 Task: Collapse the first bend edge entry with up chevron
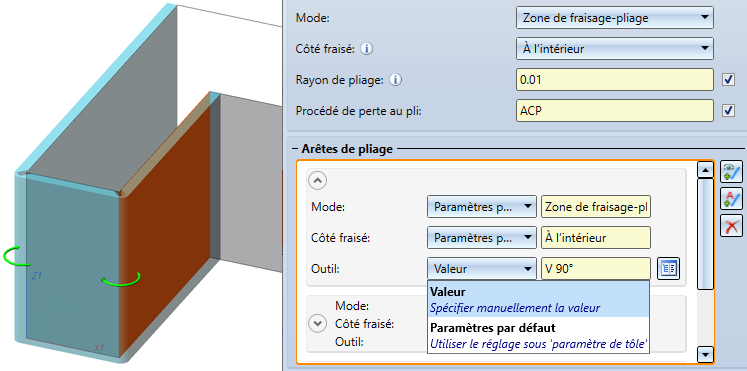point(318,180)
